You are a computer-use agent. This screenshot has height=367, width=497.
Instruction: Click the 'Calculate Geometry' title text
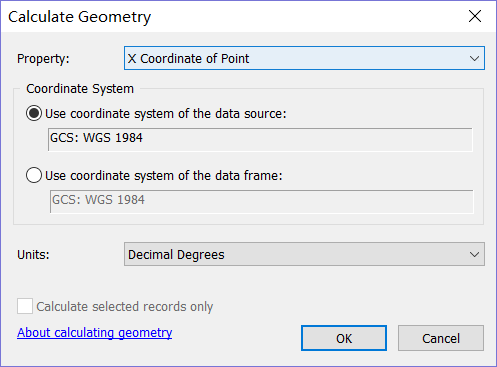(x=79, y=17)
